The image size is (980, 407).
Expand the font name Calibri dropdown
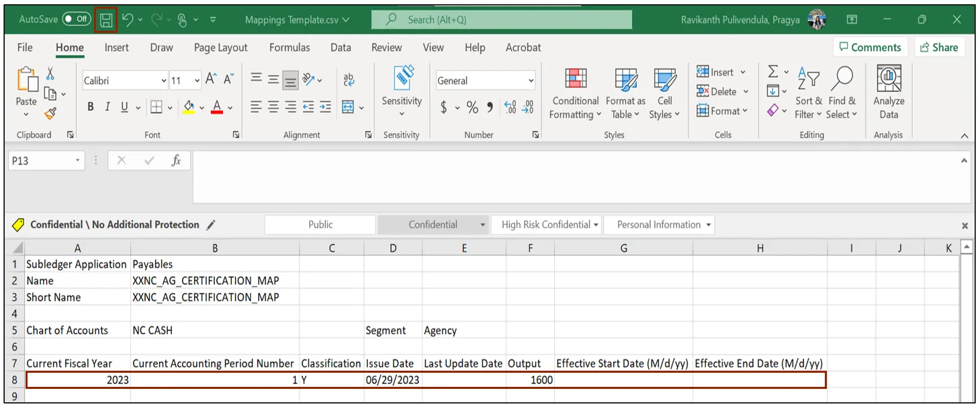164,81
